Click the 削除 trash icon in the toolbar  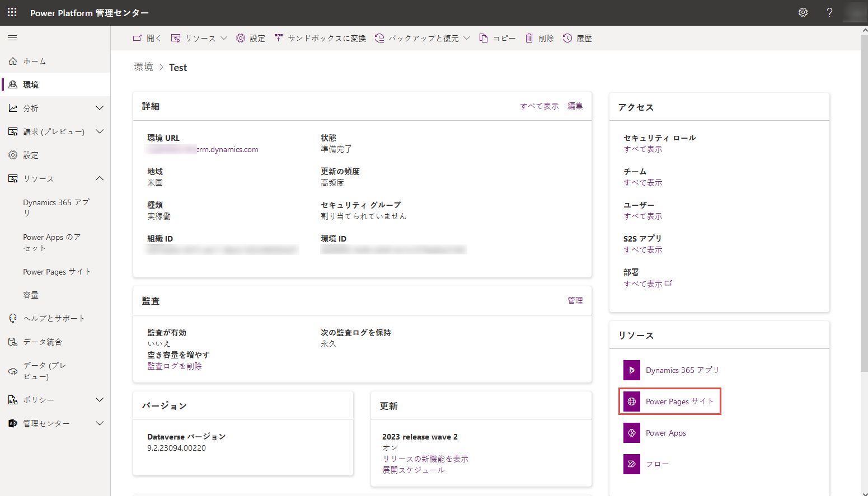pyautogui.click(x=529, y=38)
